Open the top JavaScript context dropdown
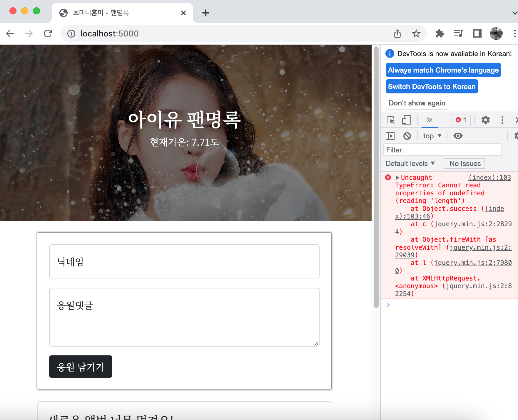518x420 pixels. click(432, 136)
